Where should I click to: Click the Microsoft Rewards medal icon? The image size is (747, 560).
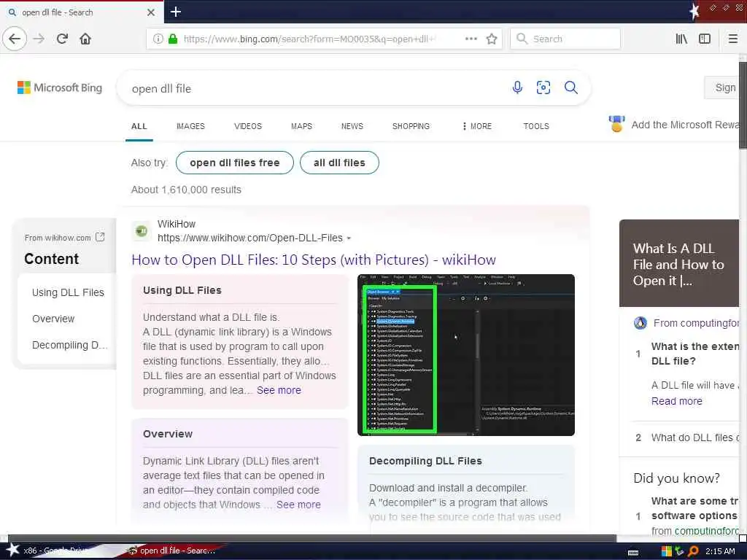[x=616, y=124]
